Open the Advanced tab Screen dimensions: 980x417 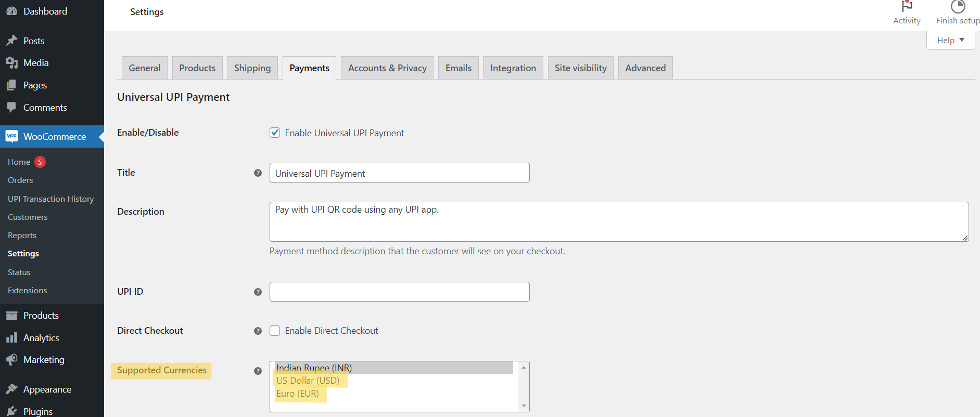(x=645, y=68)
